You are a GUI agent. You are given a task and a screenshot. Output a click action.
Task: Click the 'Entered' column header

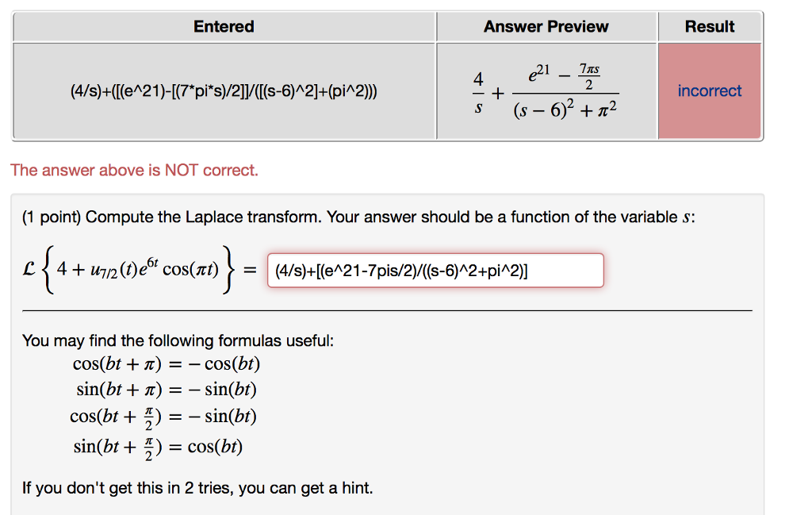tap(224, 26)
